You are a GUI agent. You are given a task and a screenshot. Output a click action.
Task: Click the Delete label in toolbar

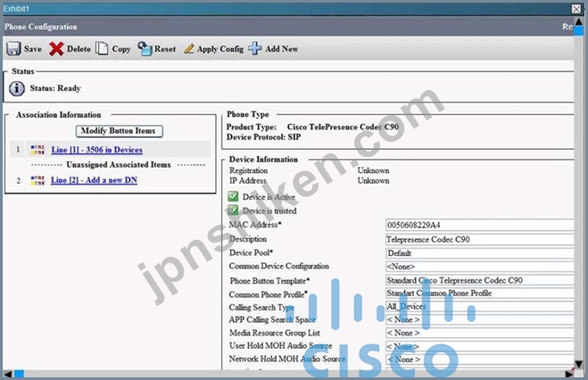79,49
